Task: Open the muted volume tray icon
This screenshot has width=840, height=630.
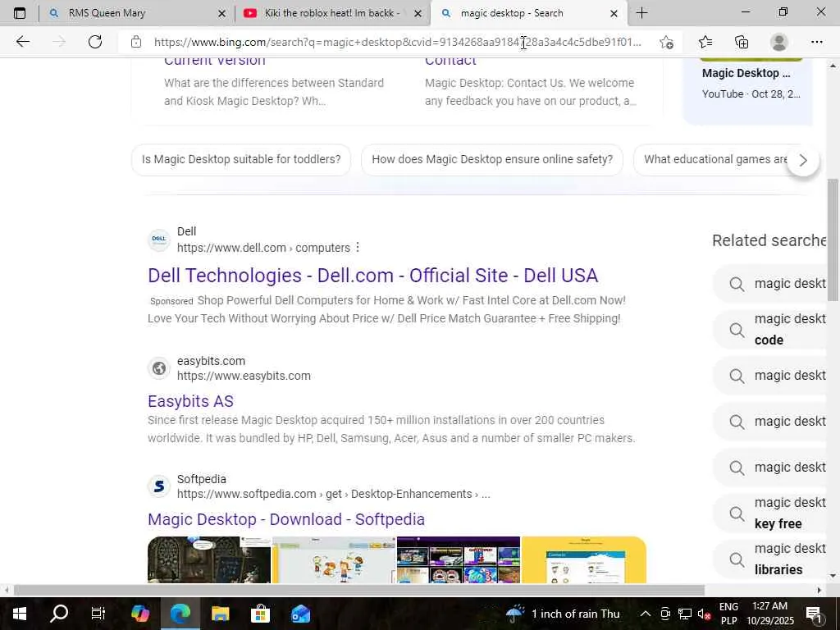Action: 704,614
